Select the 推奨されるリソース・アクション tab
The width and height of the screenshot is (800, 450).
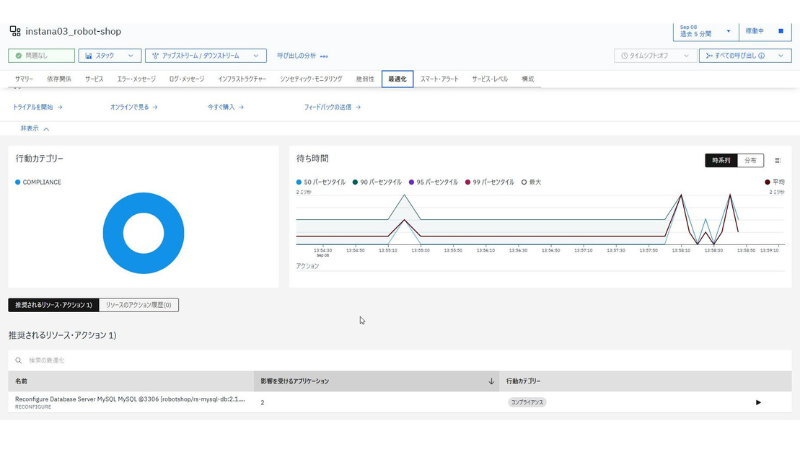54,305
